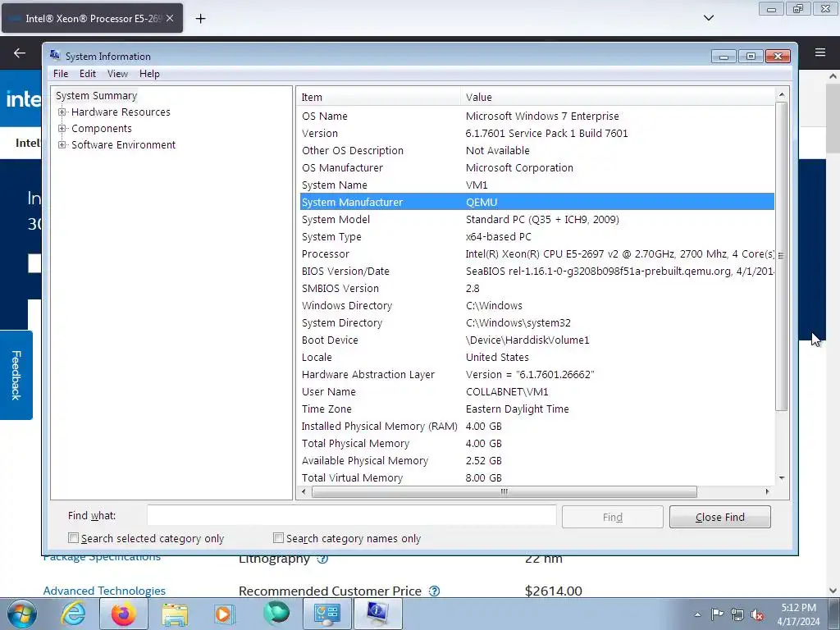Open the View menu
Screen dimensions: 840x630
[117, 74]
